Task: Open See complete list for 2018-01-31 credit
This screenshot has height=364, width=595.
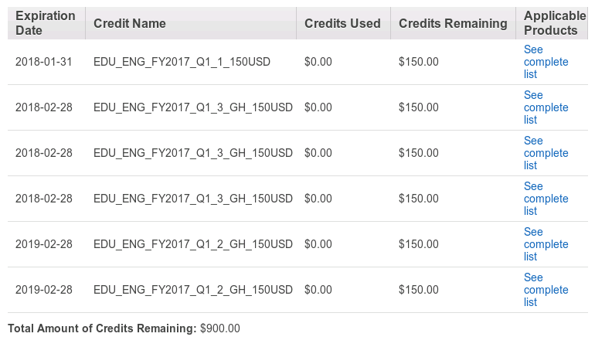Action: point(546,62)
